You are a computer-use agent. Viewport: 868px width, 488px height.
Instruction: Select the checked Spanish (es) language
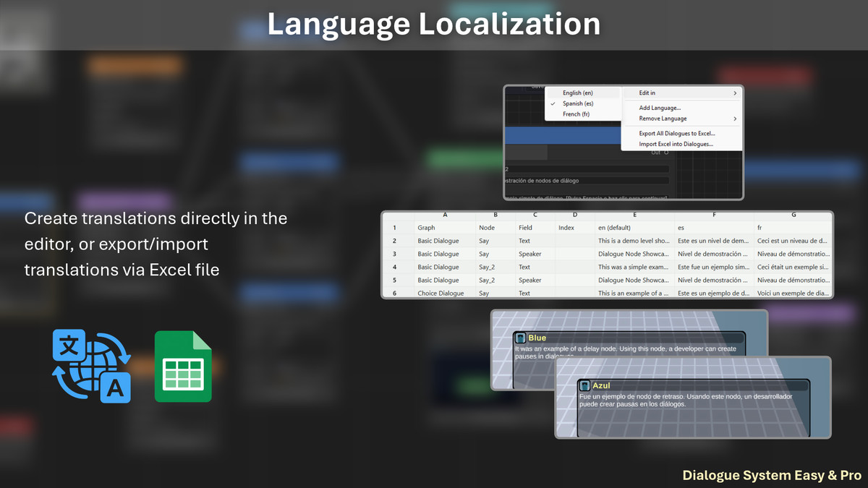tap(584, 103)
